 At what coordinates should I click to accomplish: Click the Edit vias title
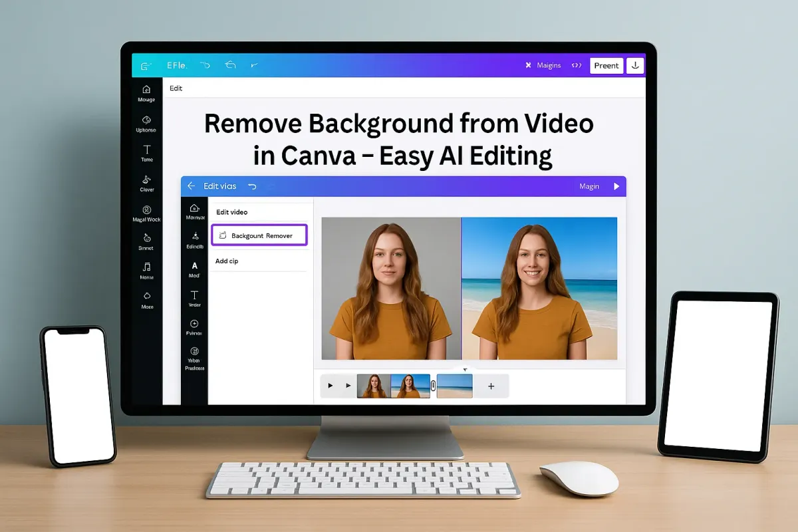tap(219, 186)
